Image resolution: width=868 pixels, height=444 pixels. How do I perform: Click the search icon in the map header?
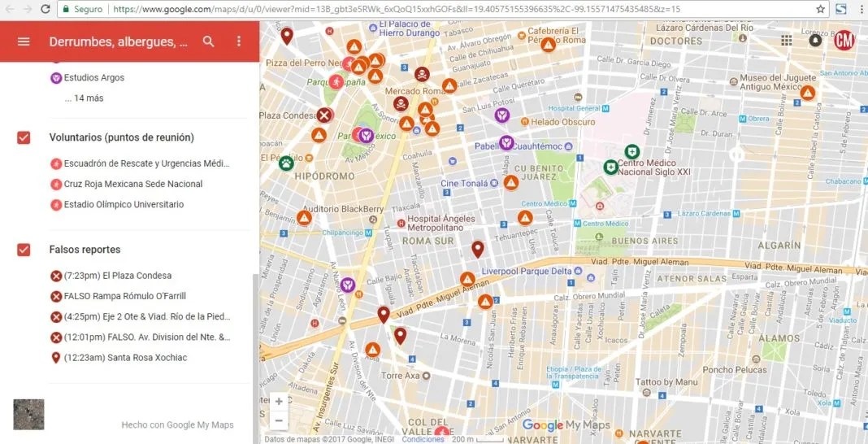(x=208, y=41)
